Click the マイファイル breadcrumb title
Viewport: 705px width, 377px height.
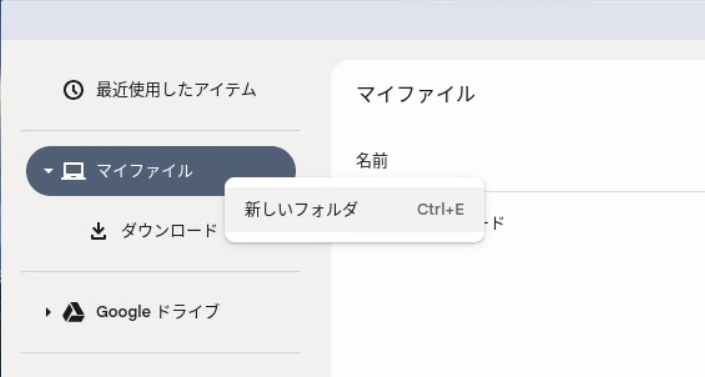(415, 94)
